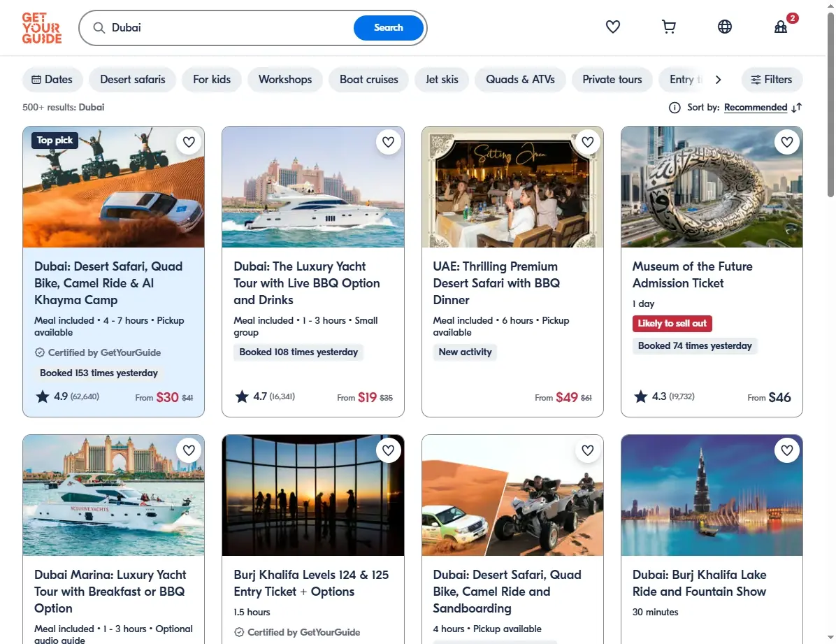Select the Desert safaris chip
The image size is (836, 644).
click(x=133, y=80)
